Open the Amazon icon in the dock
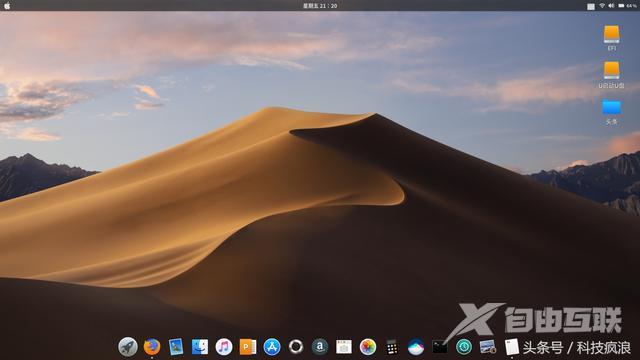 [320, 347]
